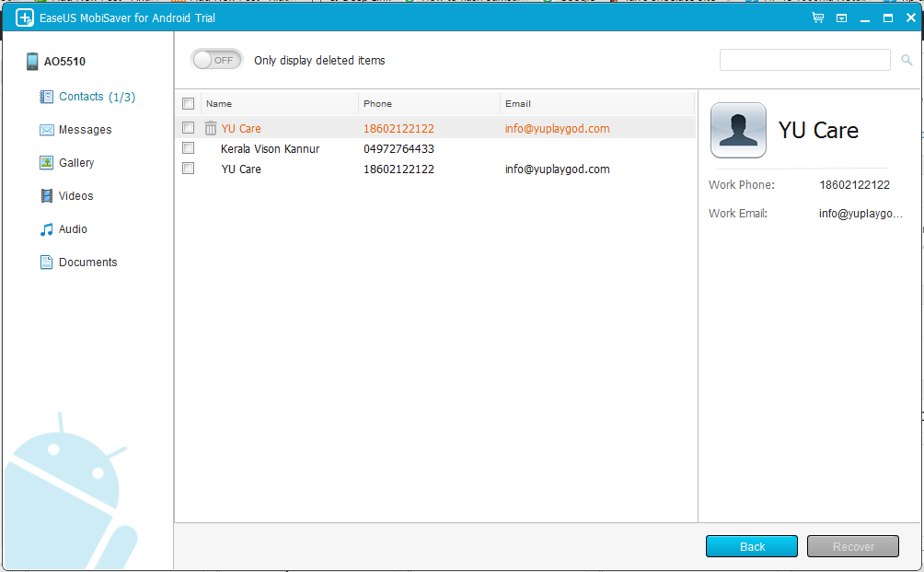Screen dimensions: 924x572
Task: Click the Messages envelope icon
Action: pos(47,130)
